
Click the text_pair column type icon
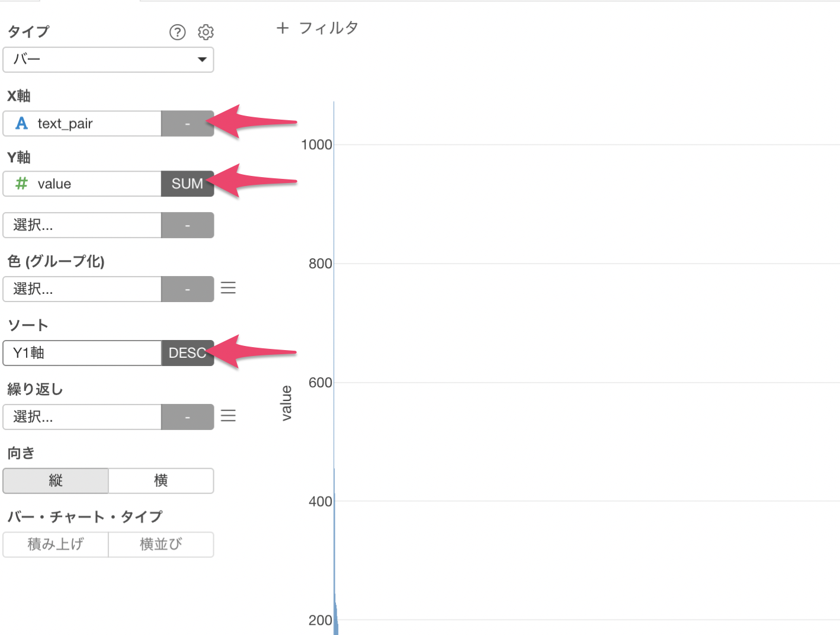tap(22, 123)
